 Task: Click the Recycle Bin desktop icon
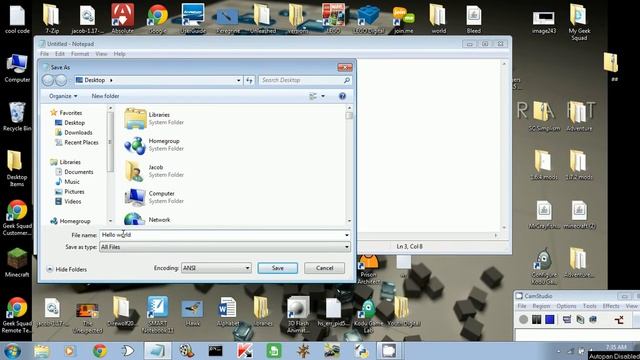pos(17,117)
